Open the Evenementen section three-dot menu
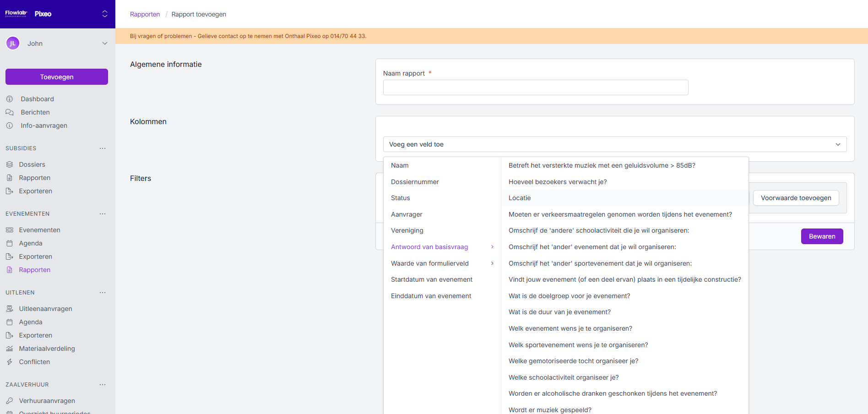The image size is (868, 414). (x=103, y=214)
